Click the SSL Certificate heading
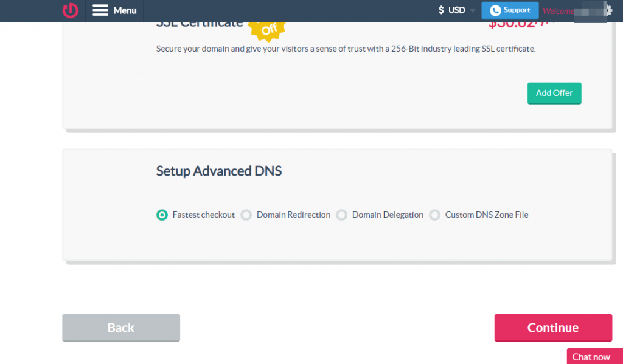Viewport: 623px width, 364px height. coord(200,24)
